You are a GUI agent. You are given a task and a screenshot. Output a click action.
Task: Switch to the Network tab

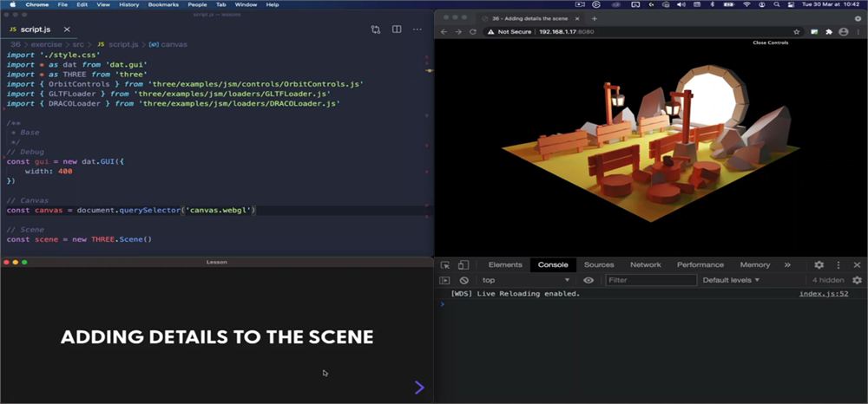click(x=646, y=264)
